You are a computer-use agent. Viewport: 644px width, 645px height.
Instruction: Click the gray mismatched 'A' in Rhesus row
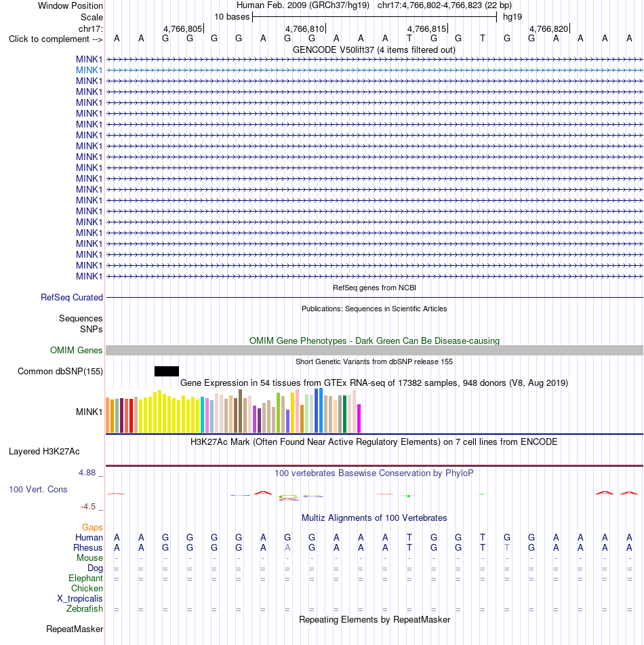coord(287,548)
